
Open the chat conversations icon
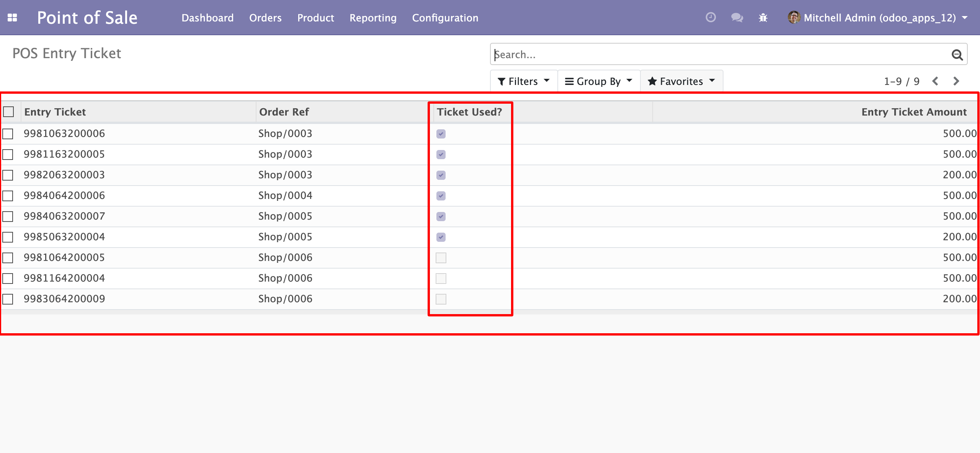tap(737, 18)
